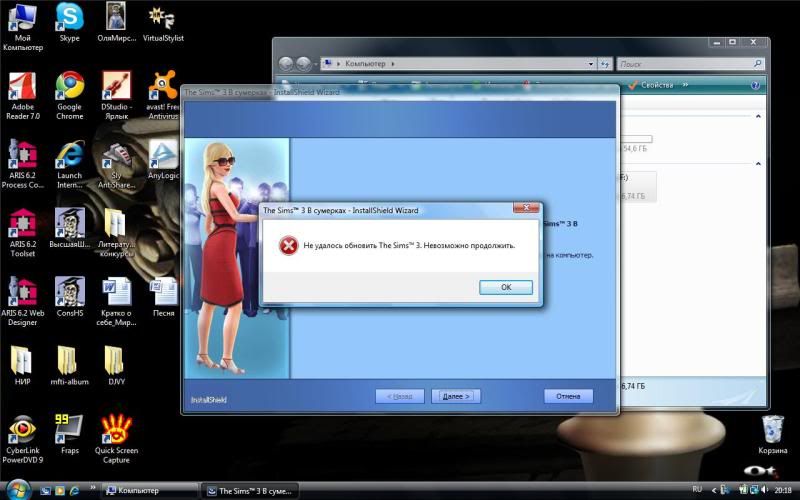Minimize the Компьютер Explorer window
800x500 pixels.
(717, 42)
